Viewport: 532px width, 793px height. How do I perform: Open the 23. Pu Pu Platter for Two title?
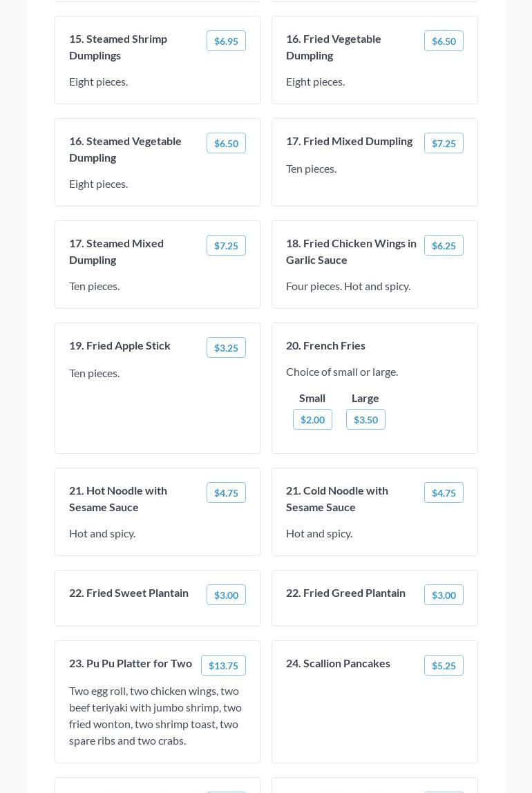[131, 663]
